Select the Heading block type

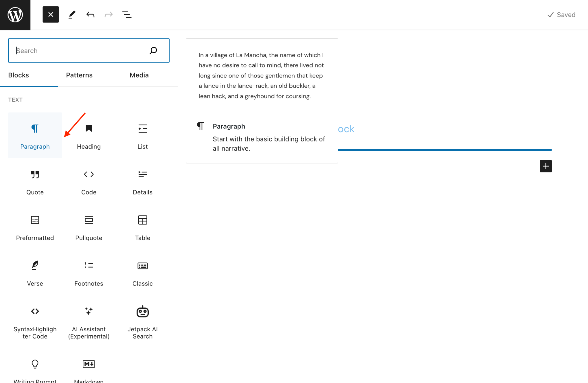pyautogui.click(x=89, y=135)
